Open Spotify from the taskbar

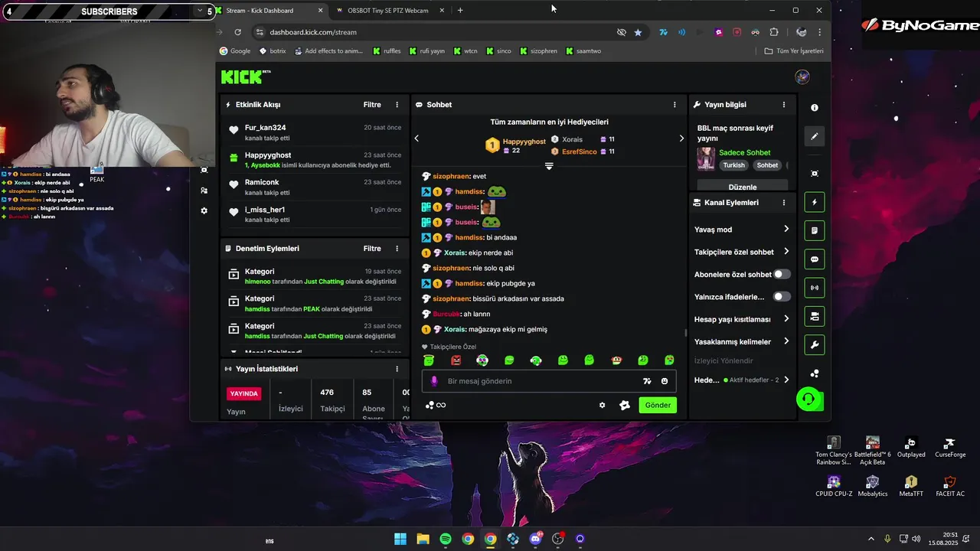pyautogui.click(x=446, y=539)
